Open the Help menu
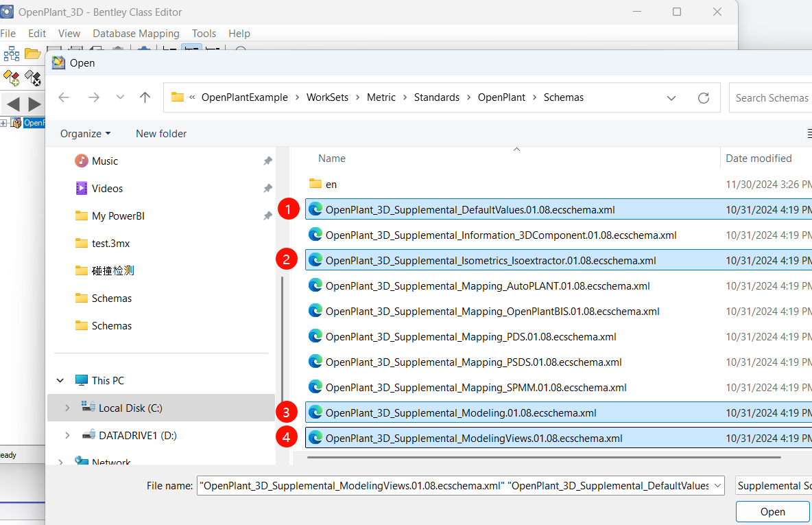Image resolution: width=812 pixels, height=525 pixels. (239, 33)
